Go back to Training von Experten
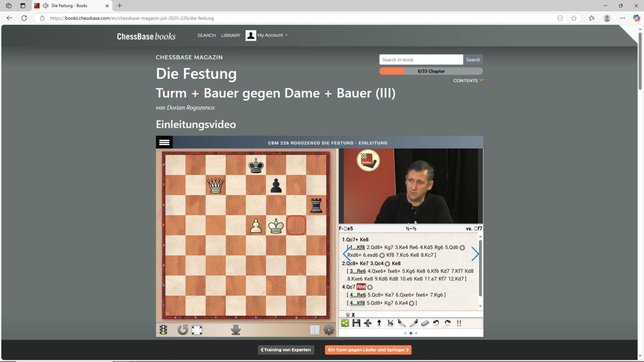This screenshot has width=644, height=362. click(286, 350)
